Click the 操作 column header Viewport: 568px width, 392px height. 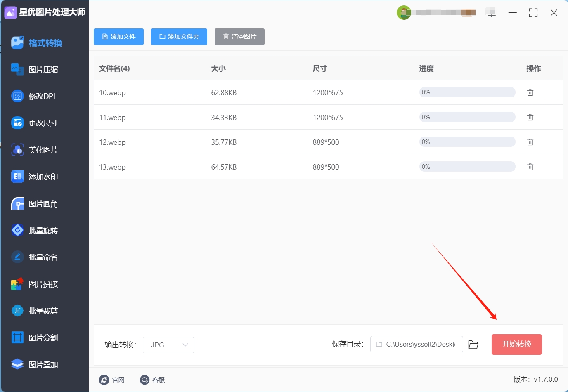534,68
